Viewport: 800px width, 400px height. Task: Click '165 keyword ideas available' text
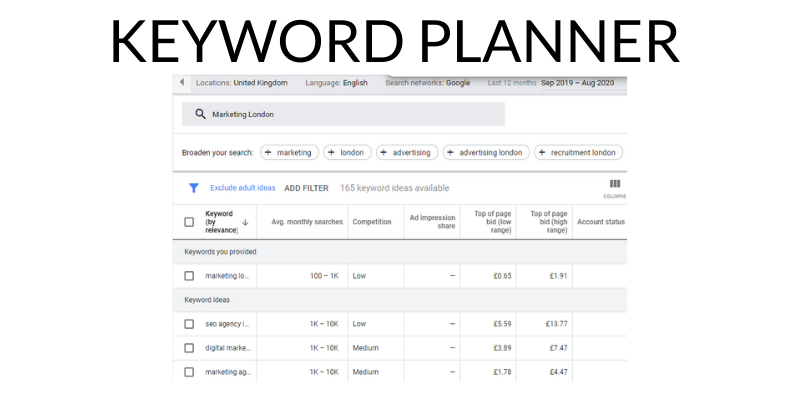click(394, 188)
